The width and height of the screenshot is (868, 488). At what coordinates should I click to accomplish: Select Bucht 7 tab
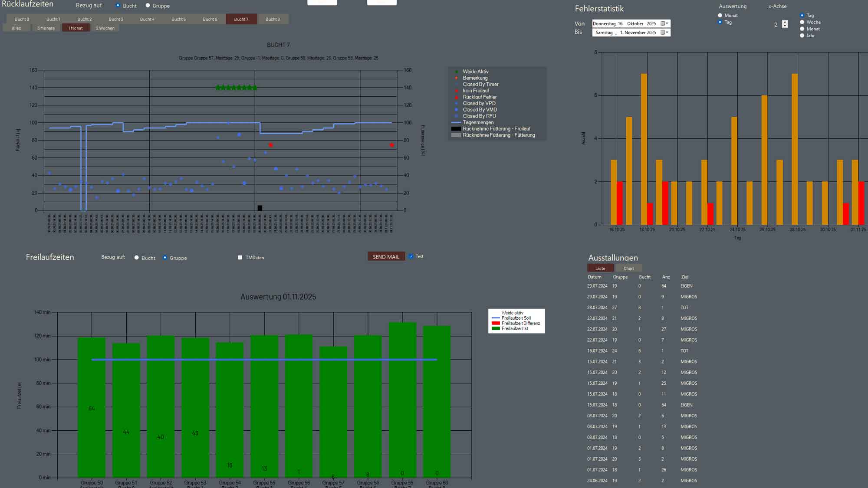point(241,19)
